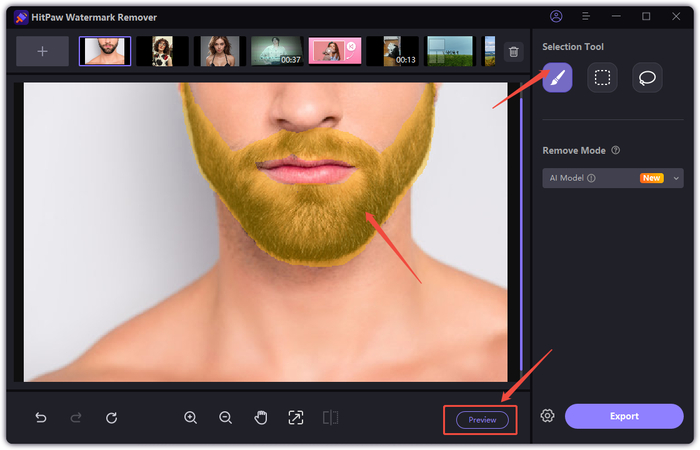The image size is (700, 450).
Task: Maximize the HitPaw window
Action: tap(646, 17)
